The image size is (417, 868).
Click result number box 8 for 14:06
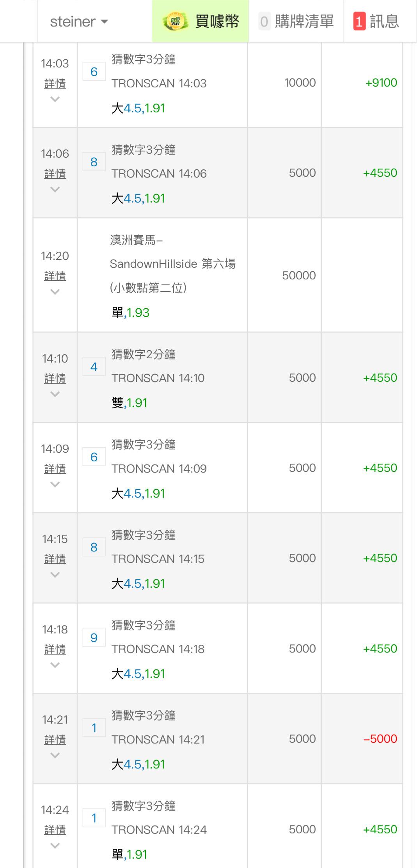click(94, 162)
